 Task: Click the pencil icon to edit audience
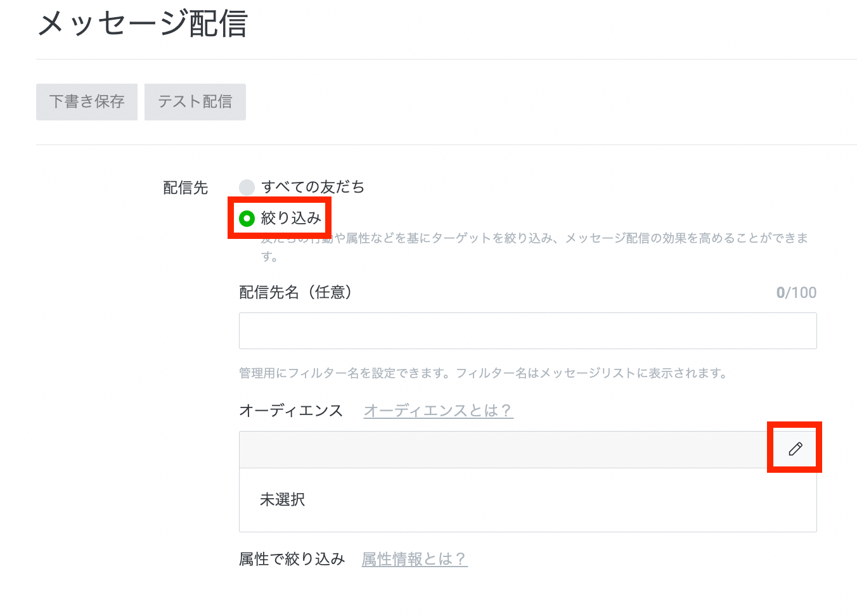click(795, 449)
